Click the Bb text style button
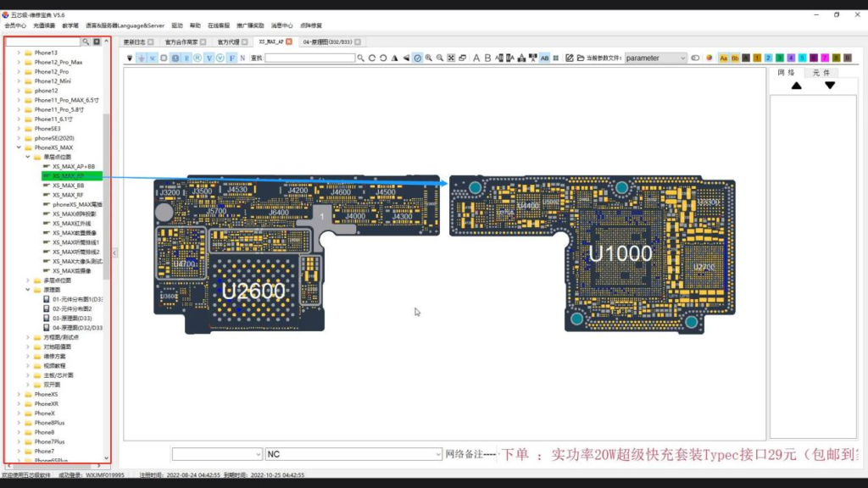The image size is (868, 488). 735,58
